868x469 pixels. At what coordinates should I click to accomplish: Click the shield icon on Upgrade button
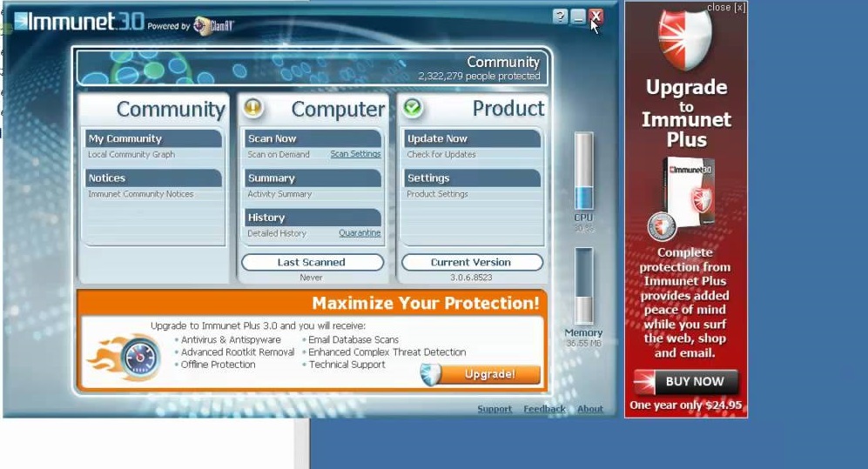pos(430,374)
